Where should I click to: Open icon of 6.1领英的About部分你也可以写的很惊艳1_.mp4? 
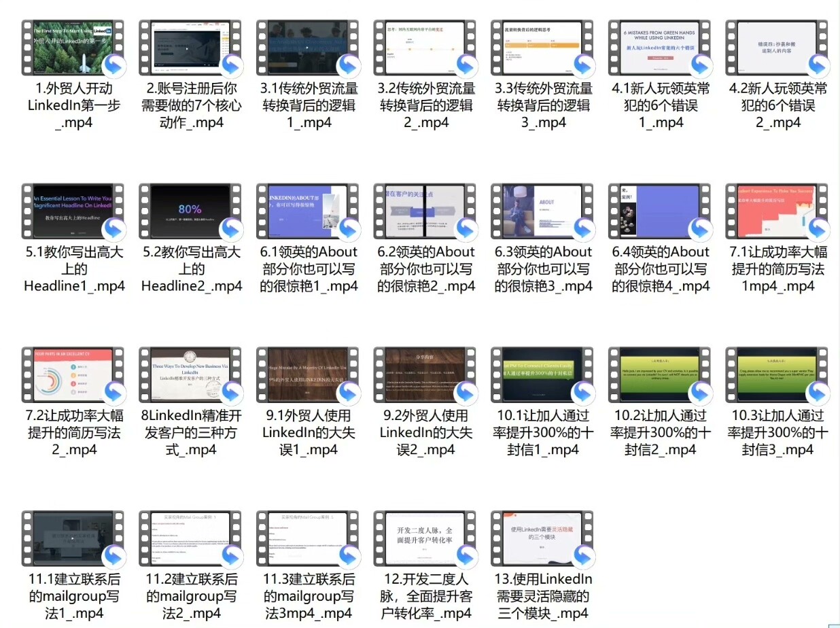308,211
